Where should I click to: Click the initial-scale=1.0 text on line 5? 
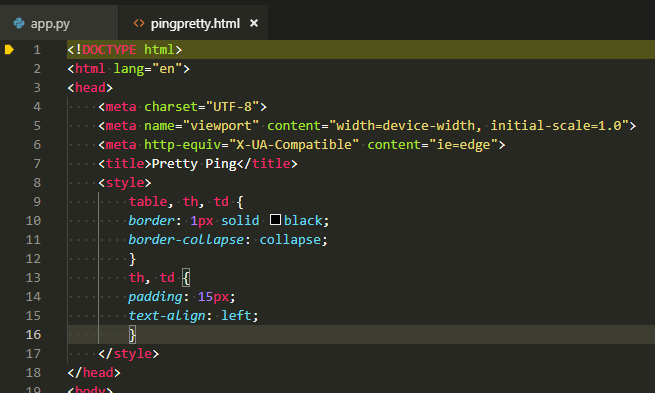click(556, 126)
